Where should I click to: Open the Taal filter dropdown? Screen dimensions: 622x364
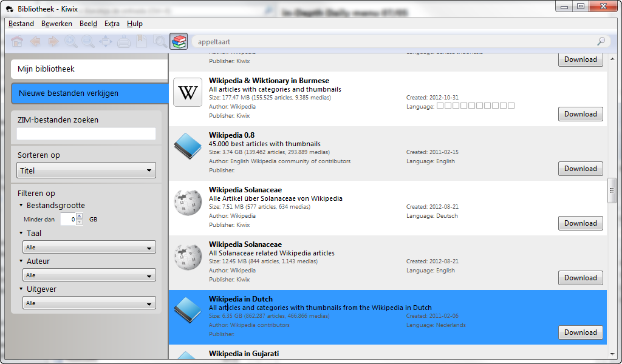[x=89, y=248]
